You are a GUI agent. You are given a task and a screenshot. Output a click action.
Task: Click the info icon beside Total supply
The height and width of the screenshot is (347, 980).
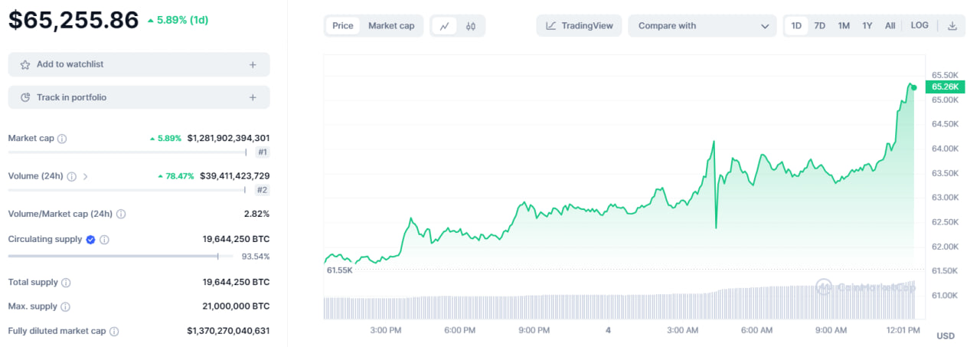66,283
